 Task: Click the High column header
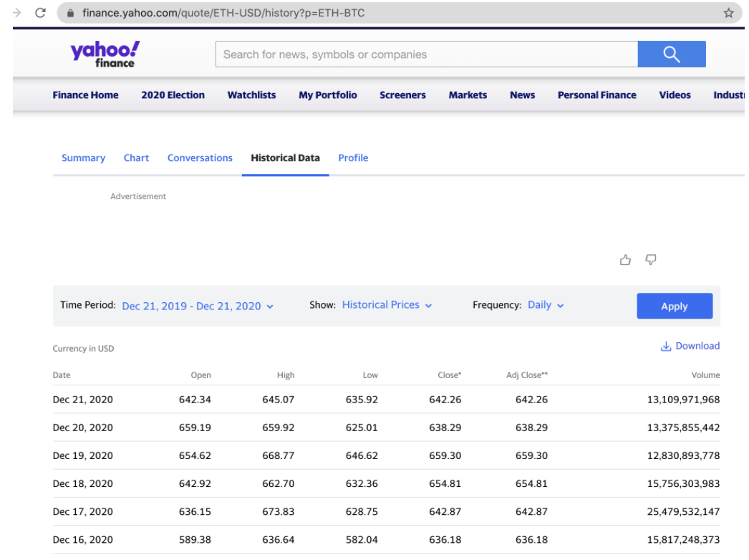286,375
